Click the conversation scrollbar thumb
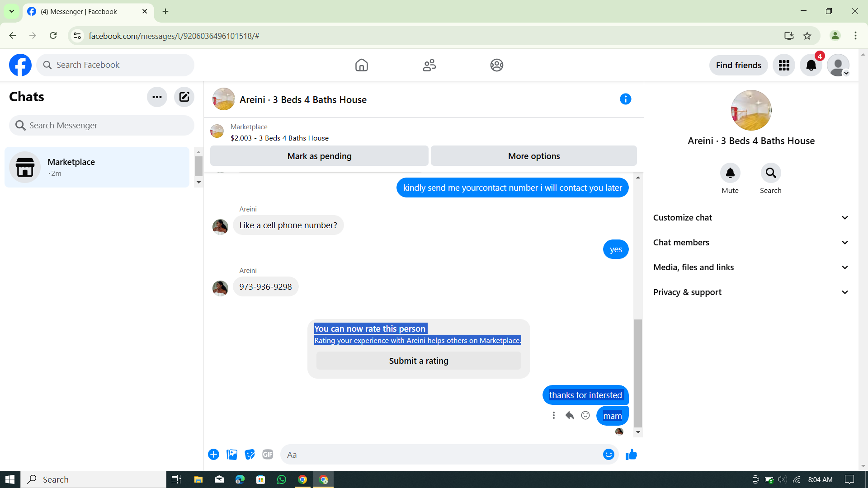 pos(638,373)
